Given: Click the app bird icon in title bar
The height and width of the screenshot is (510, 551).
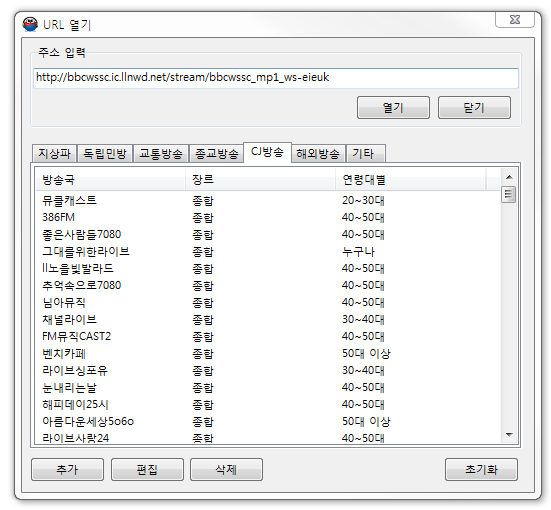Looking at the screenshot, I should tap(30, 25).
